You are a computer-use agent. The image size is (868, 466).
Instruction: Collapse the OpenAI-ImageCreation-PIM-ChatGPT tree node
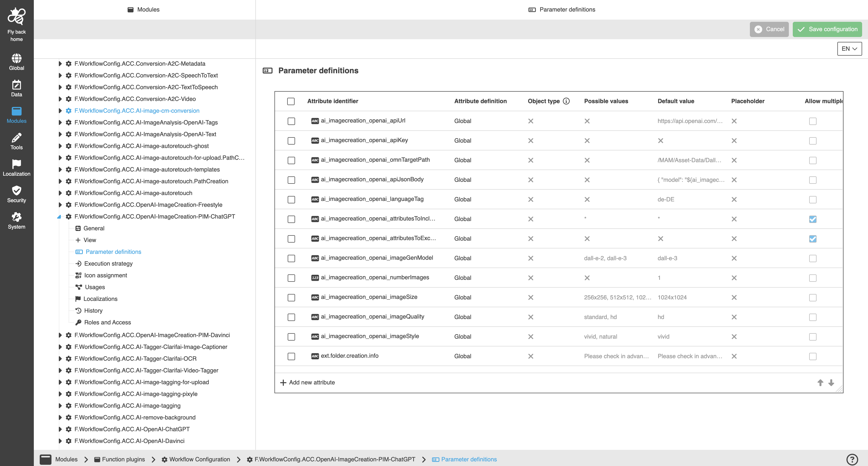59,217
